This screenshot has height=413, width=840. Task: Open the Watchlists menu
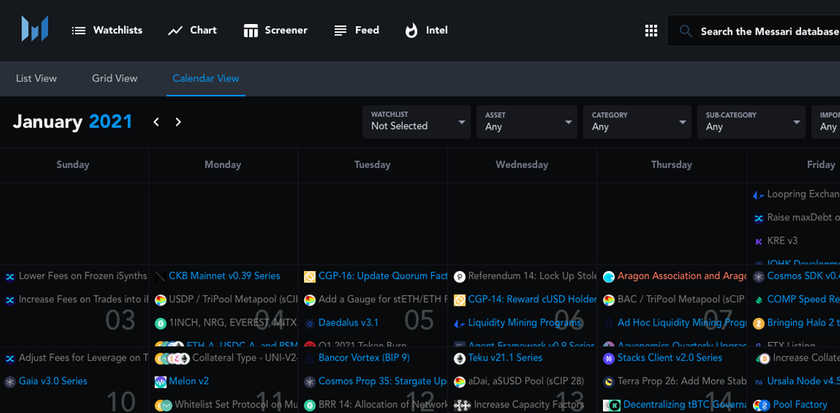tap(107, 31)
